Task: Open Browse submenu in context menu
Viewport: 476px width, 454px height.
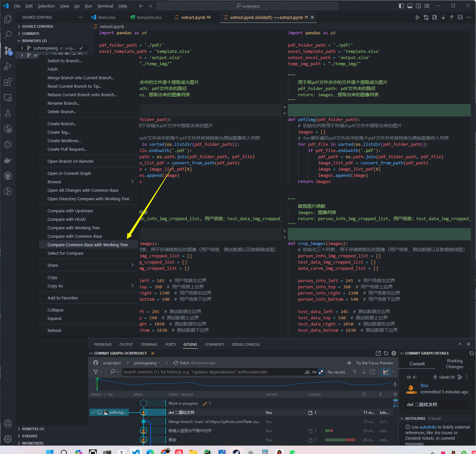Action: point(89,182)
